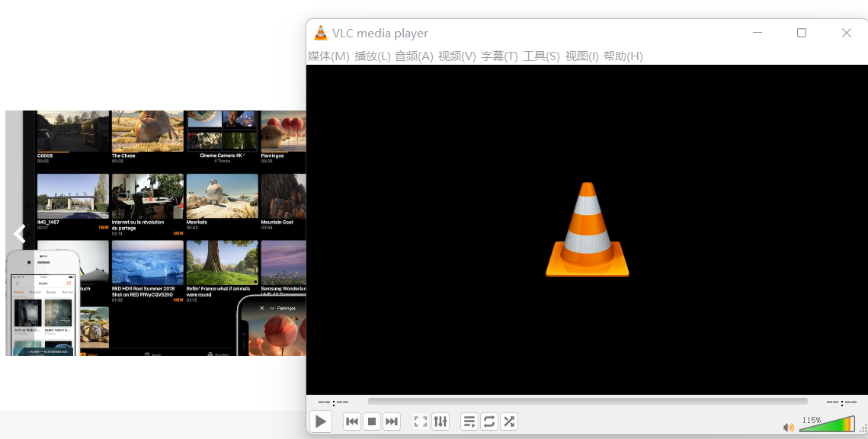The height and width of the screenshot is (439, 868).
Task: Open the 媒体(M) menu
Action: coord(328,56)
